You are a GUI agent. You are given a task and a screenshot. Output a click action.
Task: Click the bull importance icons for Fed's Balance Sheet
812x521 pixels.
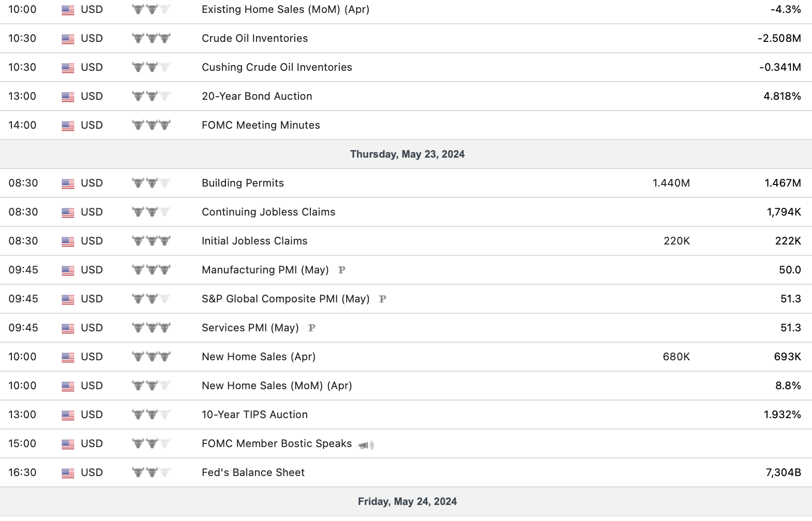tap(151, 472)
